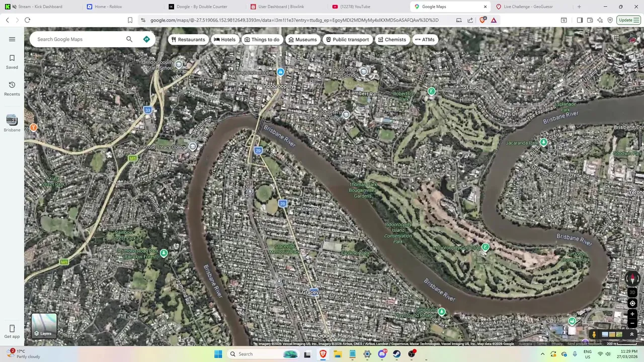Screen dimensions: 644x362
Task: Click Indooroopilly Golf Club pin
Action: pyautogui.click(x=486, y=247)
